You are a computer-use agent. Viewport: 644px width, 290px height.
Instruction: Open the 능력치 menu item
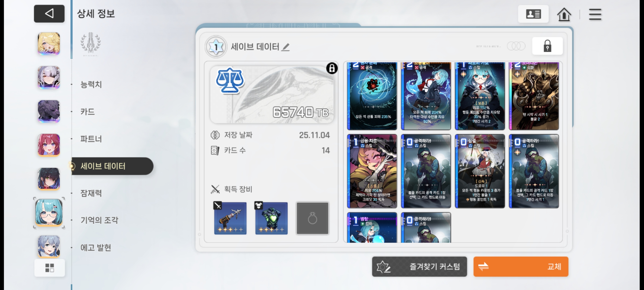[91, 85]
